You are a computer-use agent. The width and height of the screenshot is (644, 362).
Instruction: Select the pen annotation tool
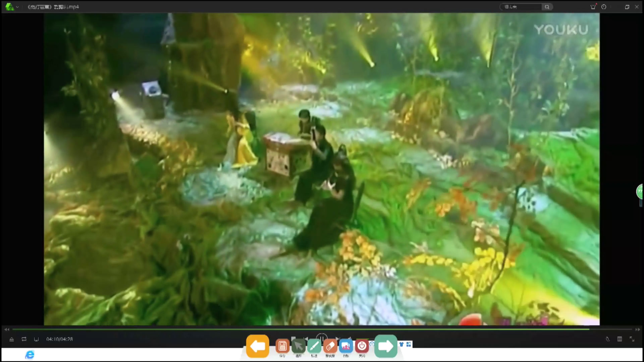[x=314, y=346]
